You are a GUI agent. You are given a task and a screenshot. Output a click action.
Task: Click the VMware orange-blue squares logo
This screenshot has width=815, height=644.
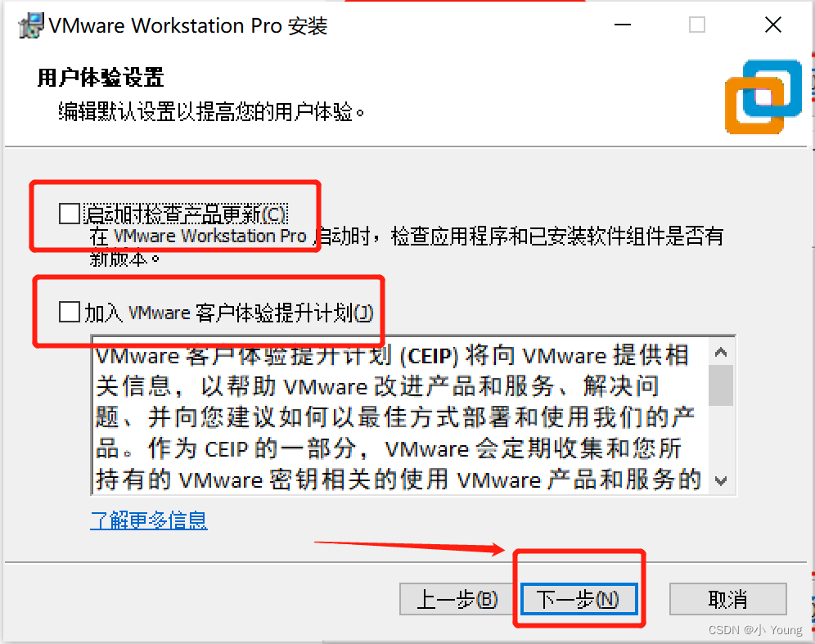click(x=763, y=97)
